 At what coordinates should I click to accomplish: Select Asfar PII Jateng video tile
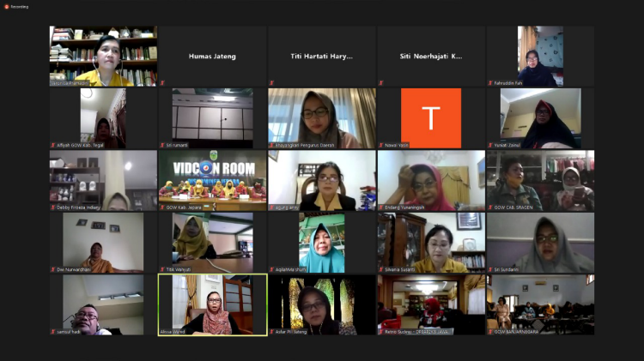point(322,304)
